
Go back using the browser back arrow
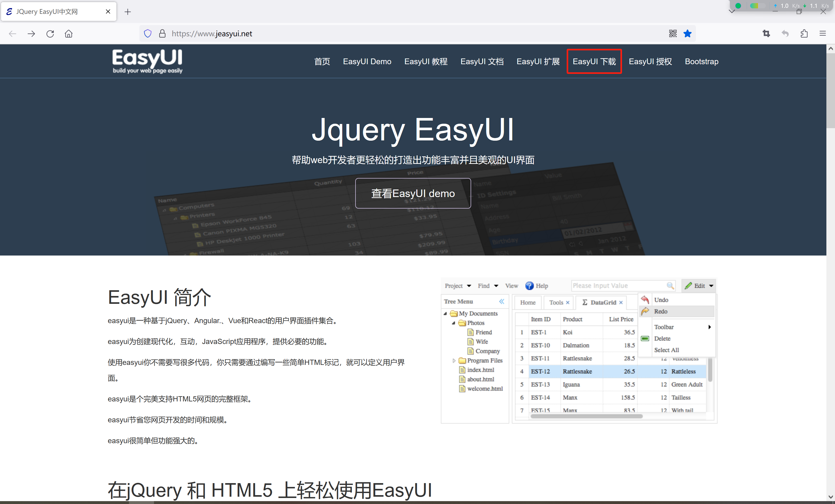pyautogui.click(x=13, y=34)
